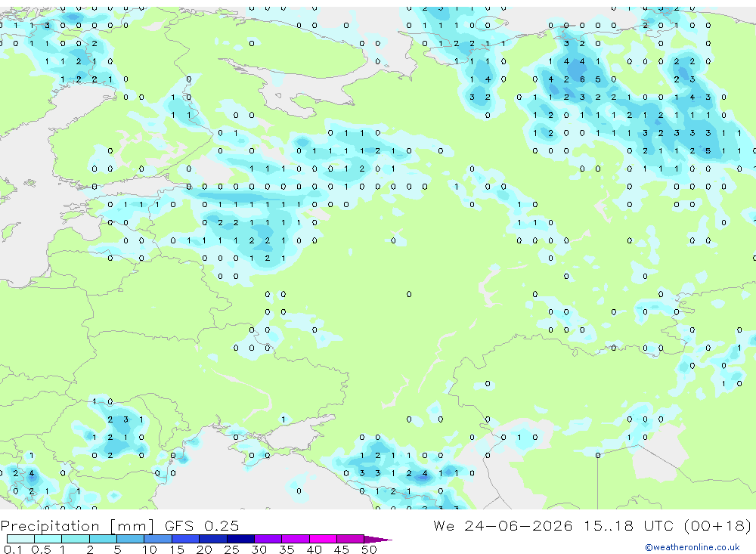Select the 15–20 mm legend swatch
Viewport: 756px width, 554px height.
click(186, 539)
